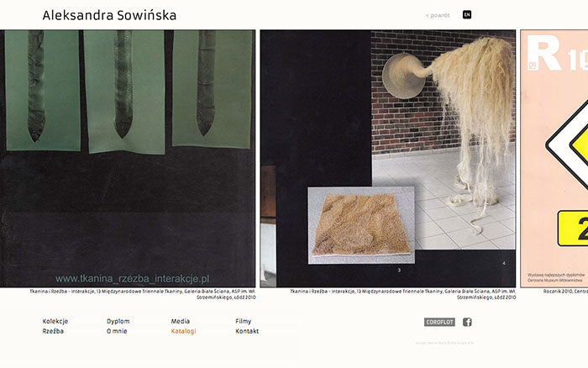Switch language with the EN icon
588x368 pixels.
(467, 14)
